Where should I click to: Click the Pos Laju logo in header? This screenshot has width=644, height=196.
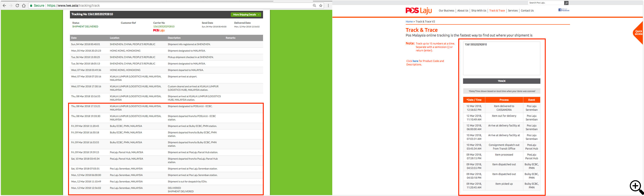pos(419,11)
